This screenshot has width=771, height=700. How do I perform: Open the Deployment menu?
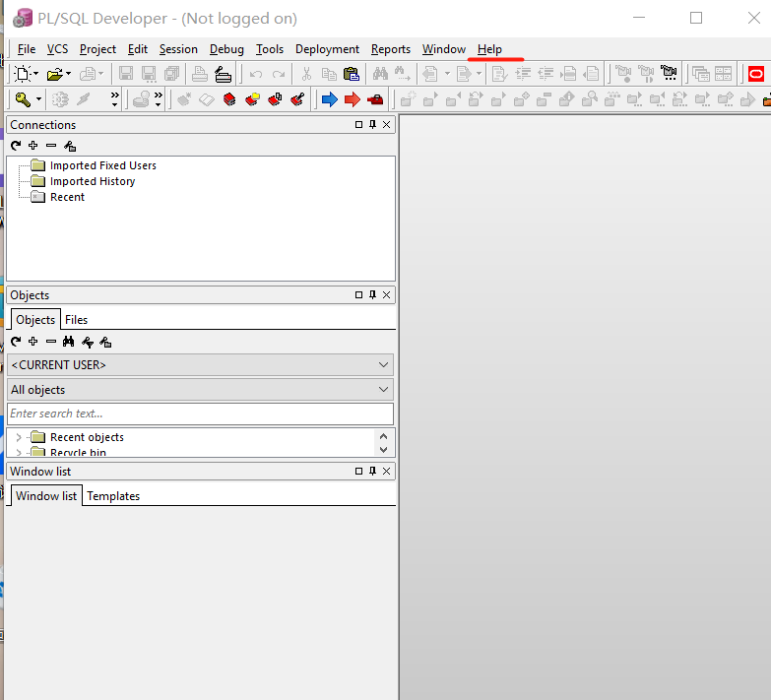click(328, 49)
